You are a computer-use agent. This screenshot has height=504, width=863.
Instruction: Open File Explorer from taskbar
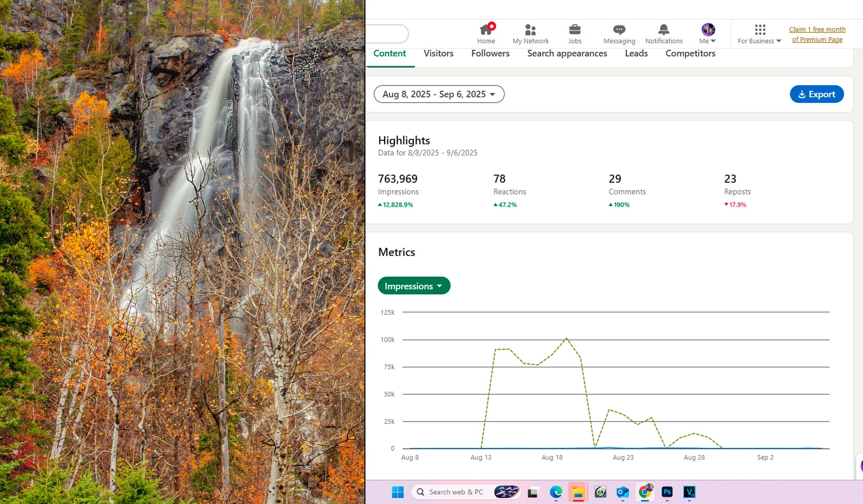(578, 492)
